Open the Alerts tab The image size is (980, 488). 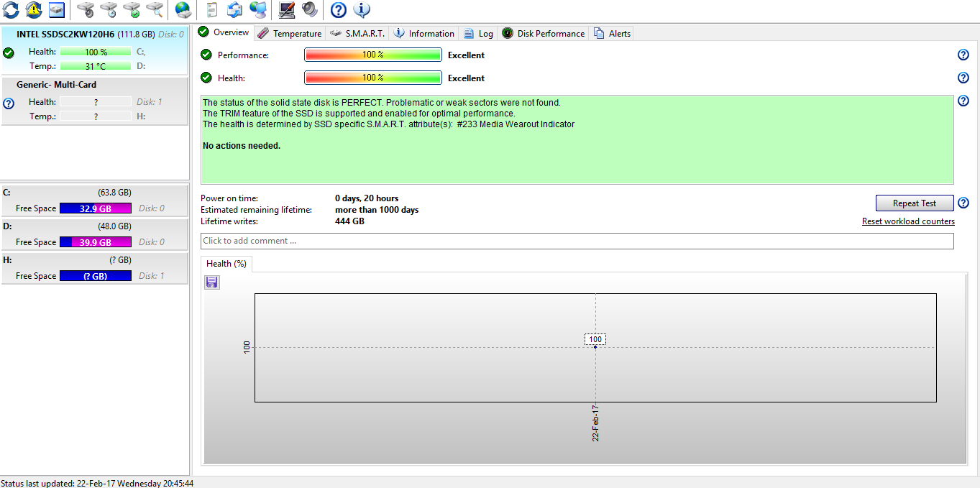(612, 33)
